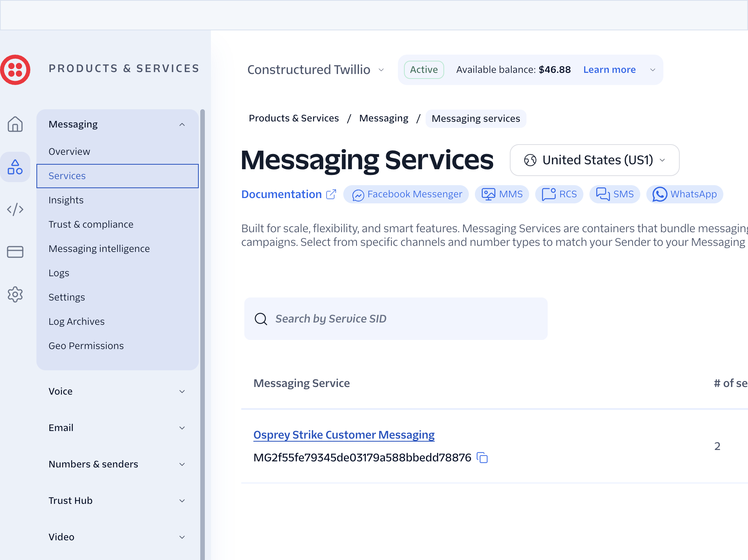Expand the Video section
This screenshot has width=748, height=560.
[182, 537]
